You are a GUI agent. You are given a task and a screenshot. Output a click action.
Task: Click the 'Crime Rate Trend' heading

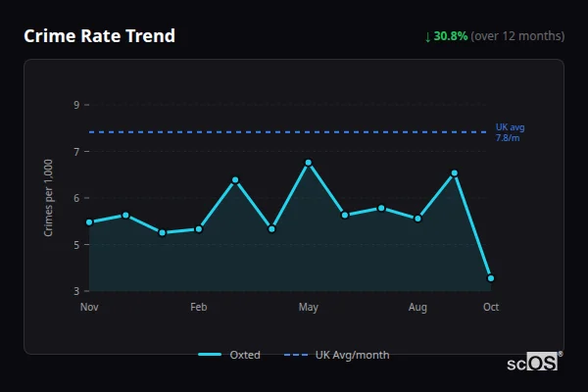pyautogui.click(x=99, y=36)
